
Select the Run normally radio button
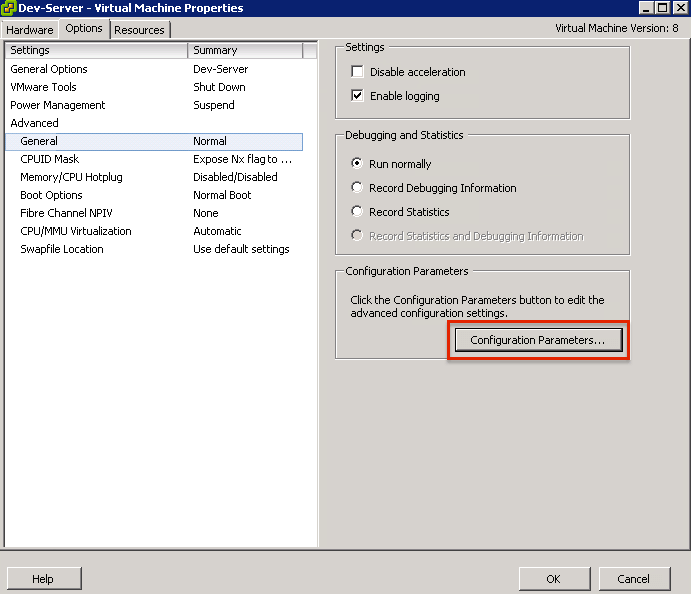coord(358,164)
